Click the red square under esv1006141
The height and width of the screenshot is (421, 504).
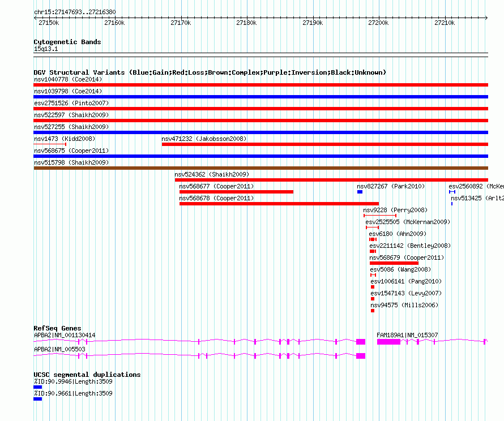(x=373, y=287)
